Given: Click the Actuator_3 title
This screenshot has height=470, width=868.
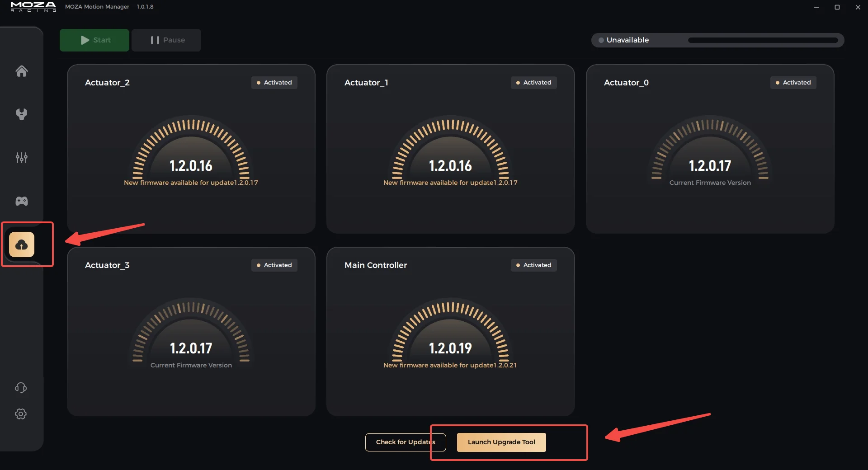Looking at the screenshot, I should point(107,265).
